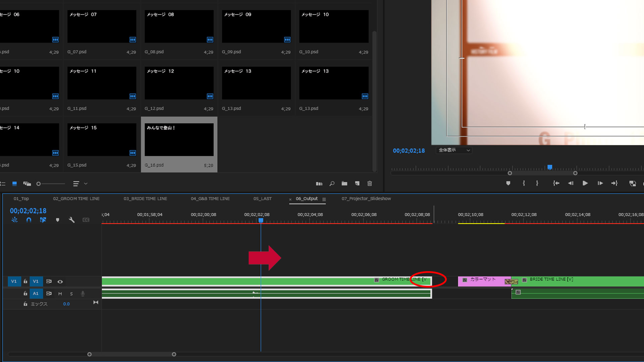This screenshot has height=362, width=644.
Task: Add marker in timeline panel
Action: click(57, 220)
